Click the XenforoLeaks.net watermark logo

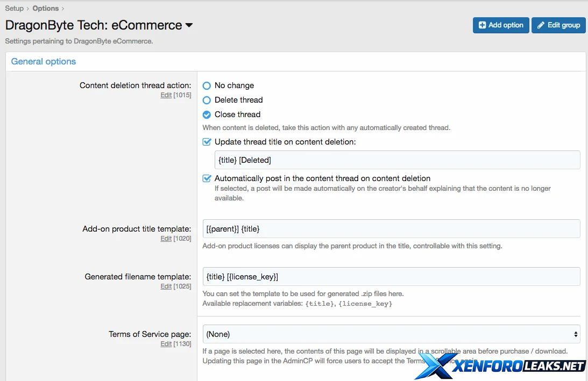(x=500, y=365)
